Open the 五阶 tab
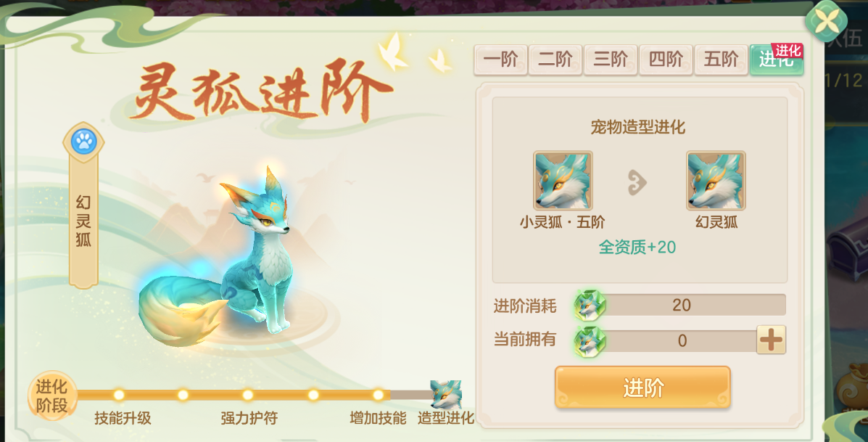This screenshot has height=442, width=868. [x=721, y=60]
